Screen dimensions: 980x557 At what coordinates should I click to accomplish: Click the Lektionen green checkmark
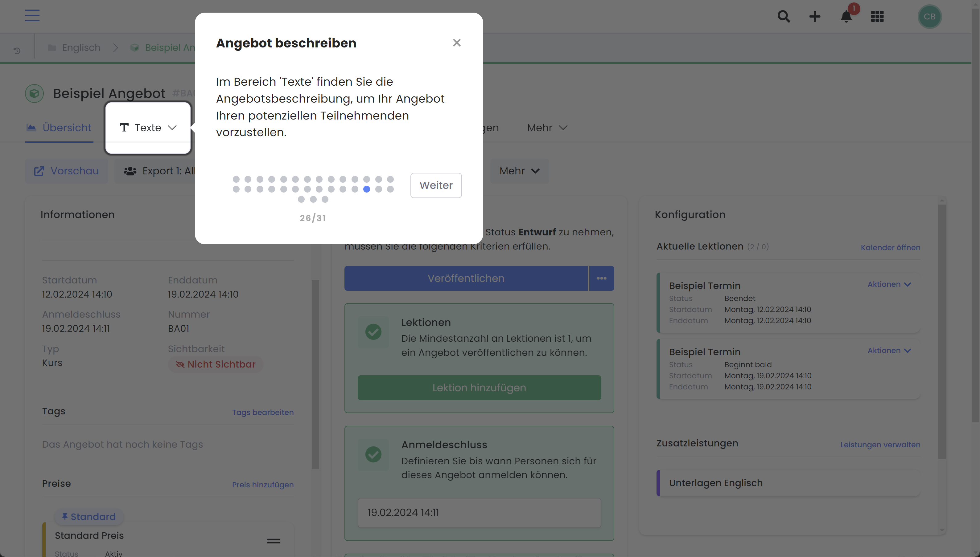coord(373,332)
